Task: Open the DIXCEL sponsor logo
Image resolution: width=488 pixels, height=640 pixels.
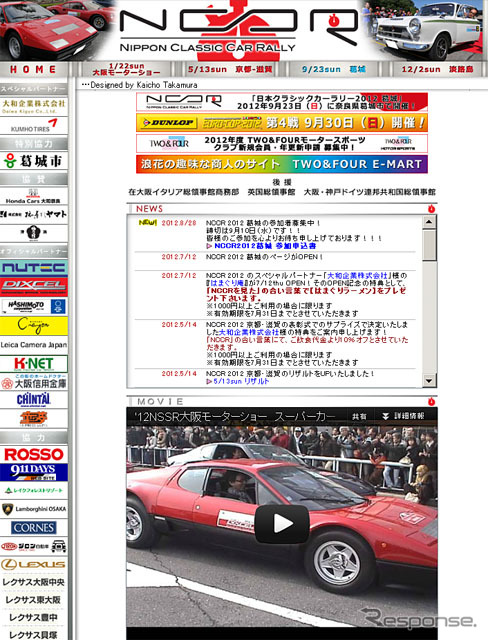Action: click(34, 287)
